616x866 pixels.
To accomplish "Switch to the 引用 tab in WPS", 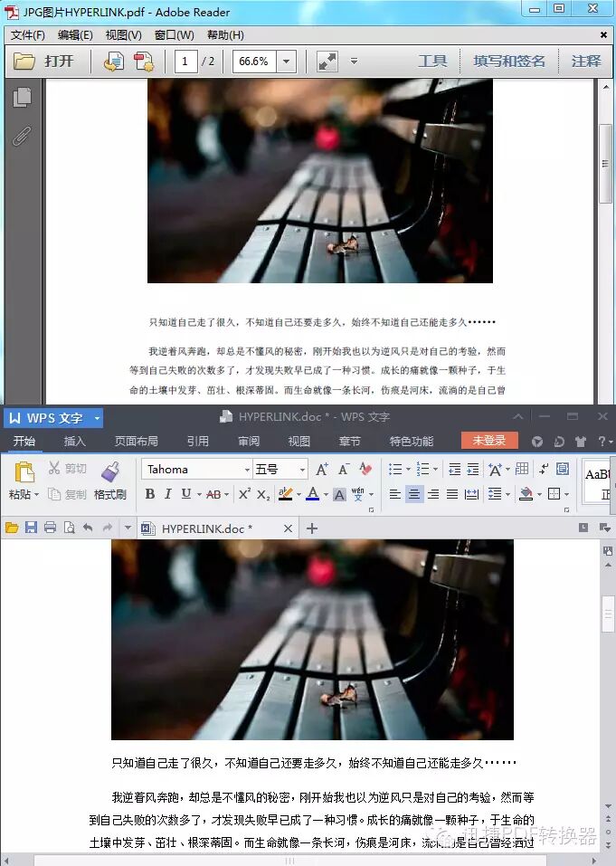I will click(197, 441).
